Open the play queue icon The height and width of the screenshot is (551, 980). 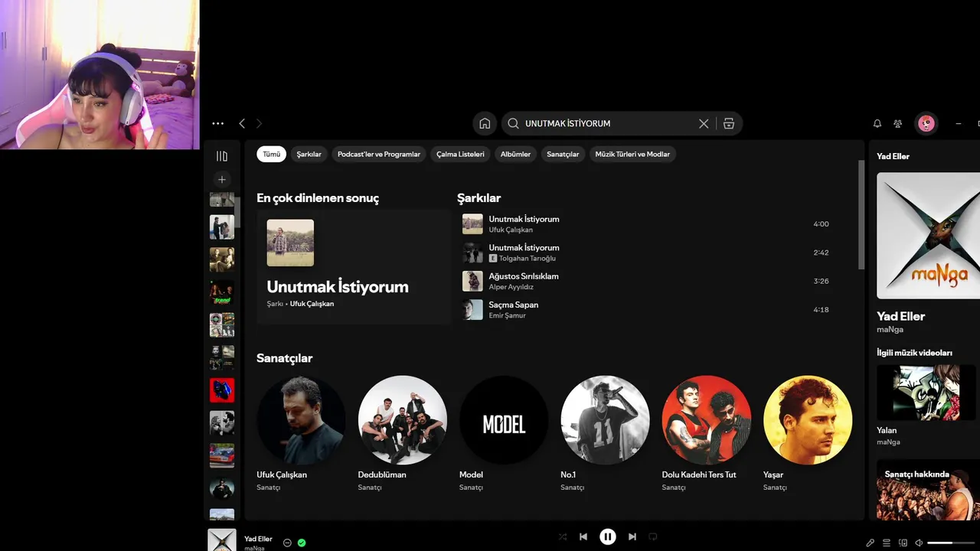[887, 543]
